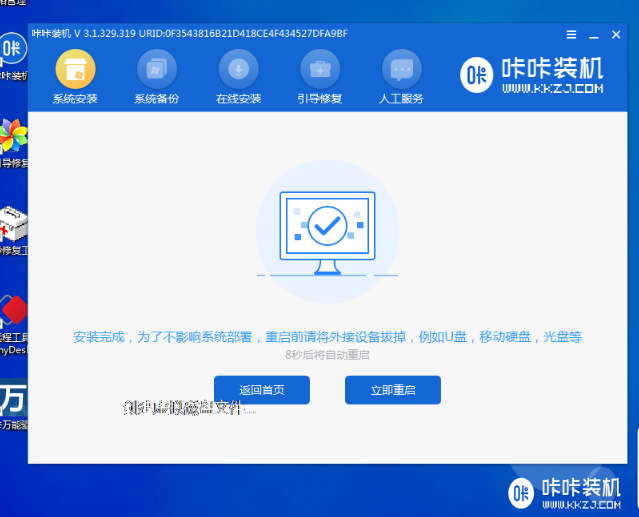Image resolution: width=639 pixels, height=517 pixels.
Task: Click the 咔咔装机 logo in header
Action: 532,75
